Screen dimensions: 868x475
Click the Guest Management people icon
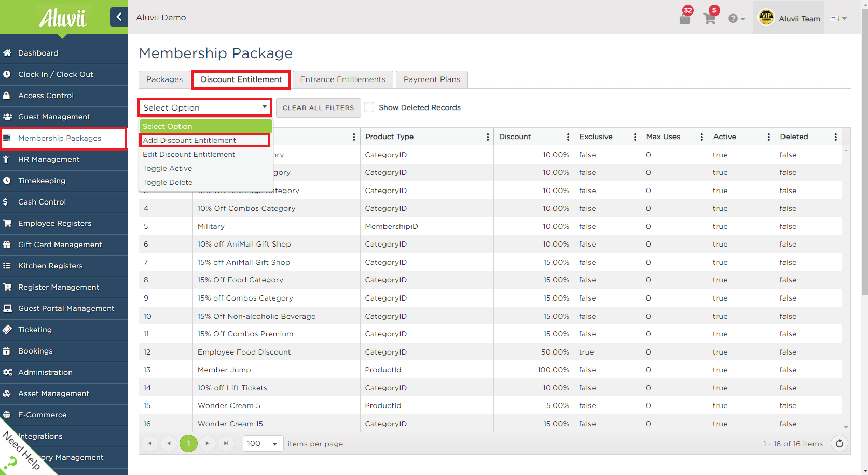pos(7,117)
